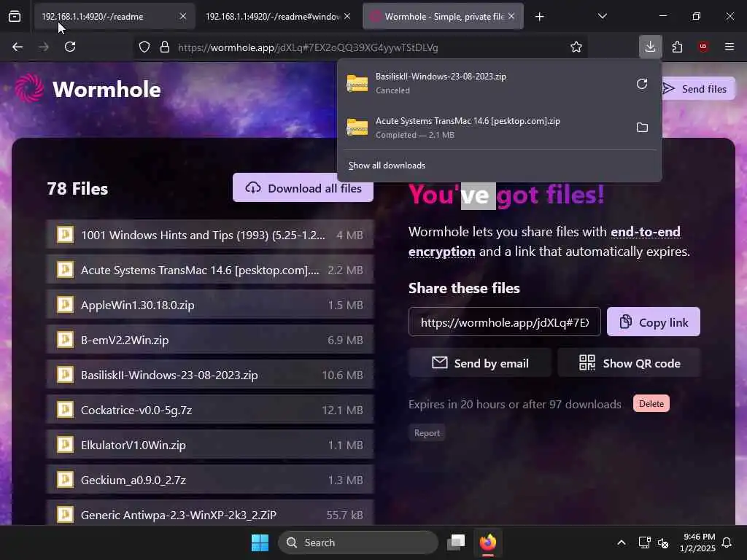
Task: Click Send by email button
Action: click(480, 363)
